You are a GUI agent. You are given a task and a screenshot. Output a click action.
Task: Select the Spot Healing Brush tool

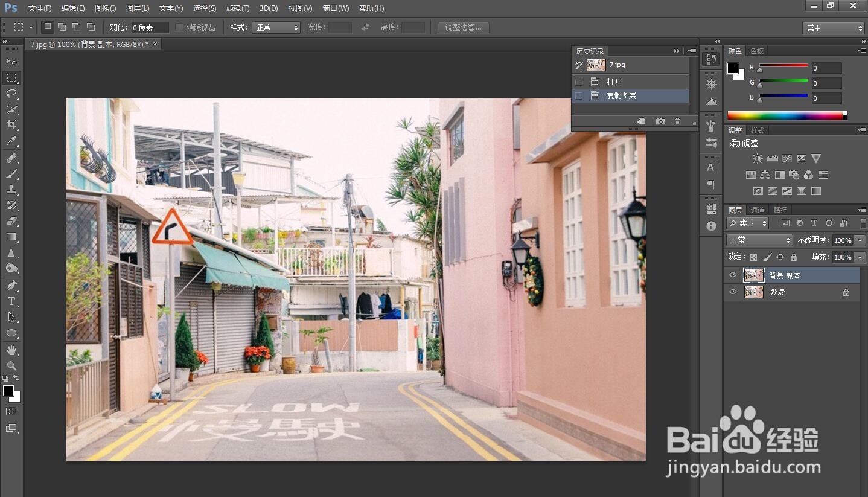click(11, 158)
